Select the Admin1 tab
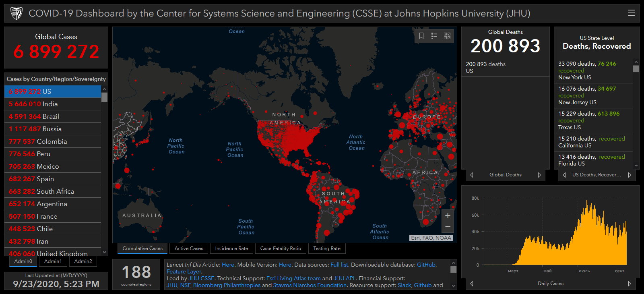This screenshot has width=644, height=294. pos(53,261)
